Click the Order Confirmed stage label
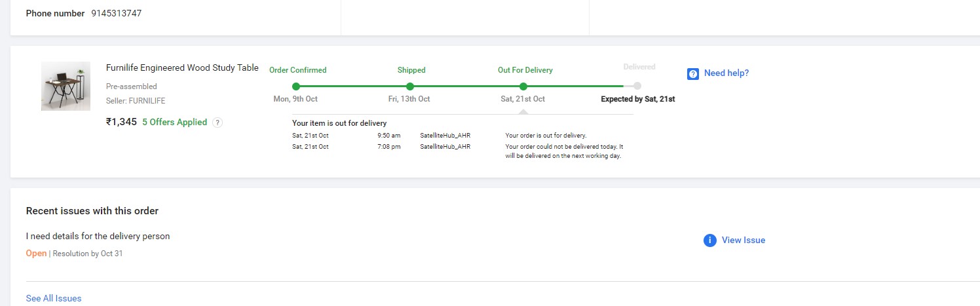980x306 pixels. coord(298,70)
